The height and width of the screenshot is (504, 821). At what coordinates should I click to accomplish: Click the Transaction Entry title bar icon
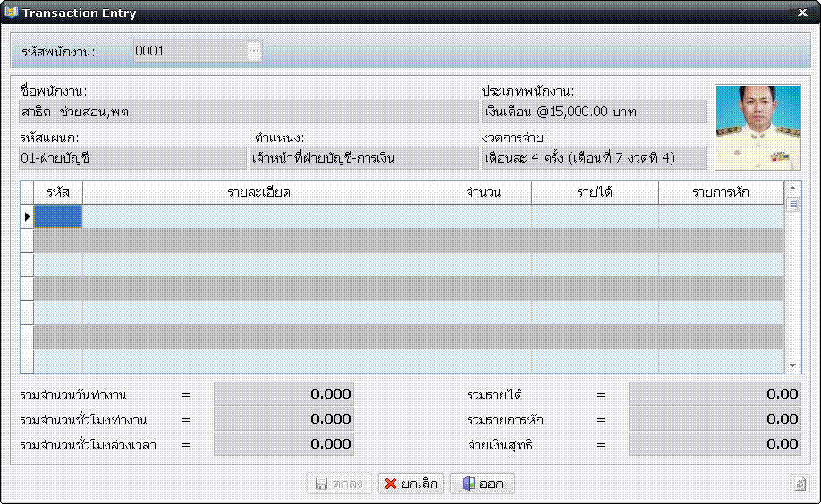pyautogui.click(x=11, y=13)
